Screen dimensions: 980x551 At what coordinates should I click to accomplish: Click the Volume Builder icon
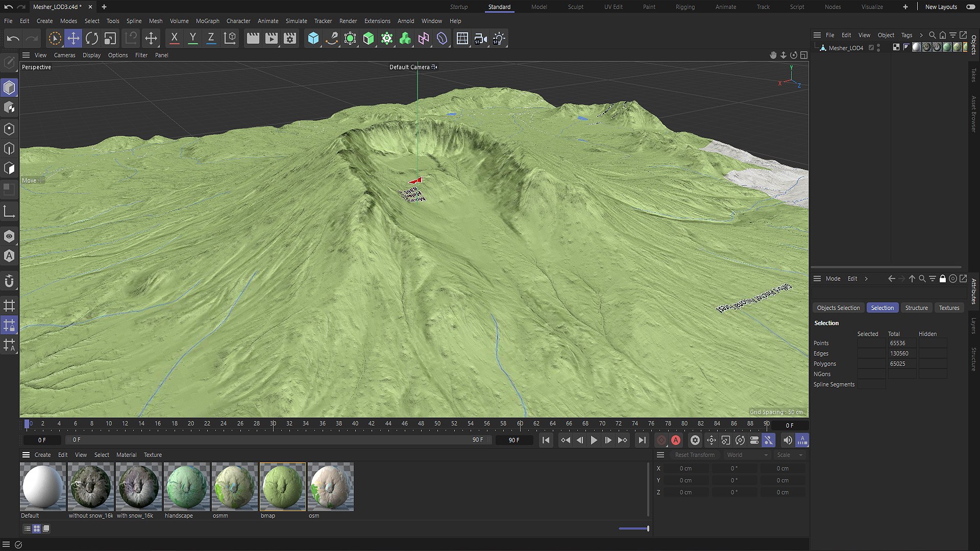405,38
